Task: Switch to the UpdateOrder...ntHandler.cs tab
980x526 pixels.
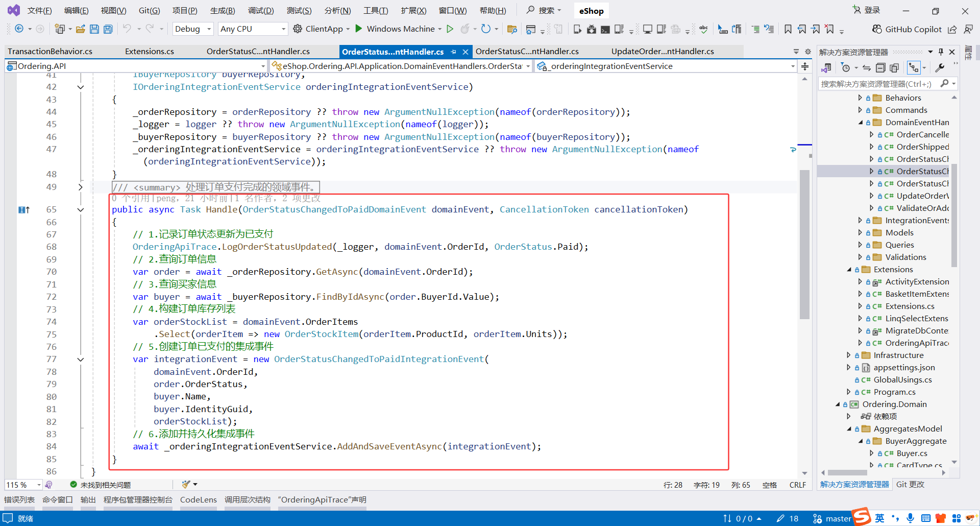Action: click(663, 52)
